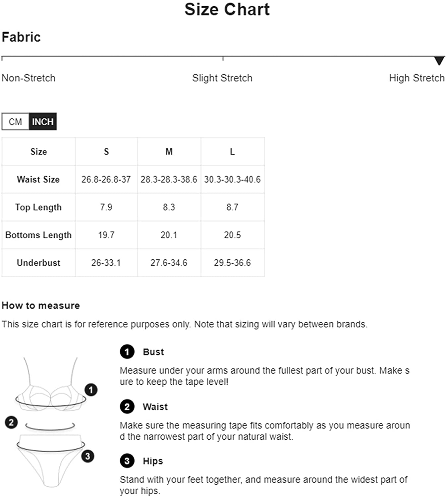
Task: Select the M size column header
Action: click(x=169, y=152)
